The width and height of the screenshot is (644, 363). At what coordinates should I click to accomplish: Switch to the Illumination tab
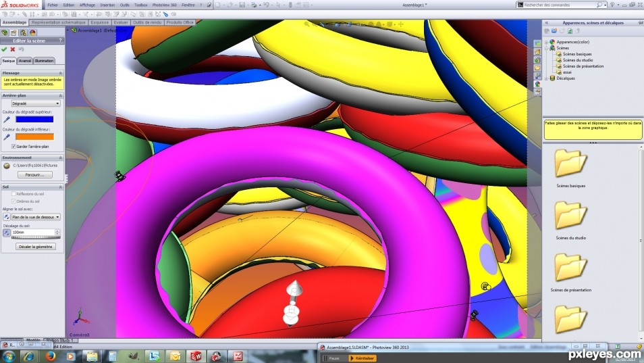pos(44,61)
